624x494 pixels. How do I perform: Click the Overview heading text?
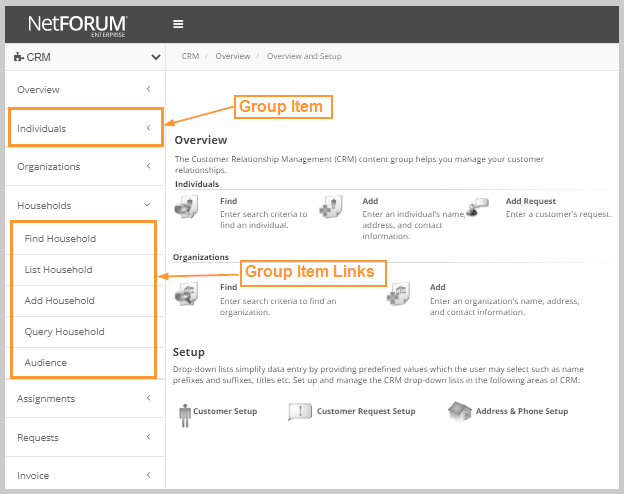201,140
